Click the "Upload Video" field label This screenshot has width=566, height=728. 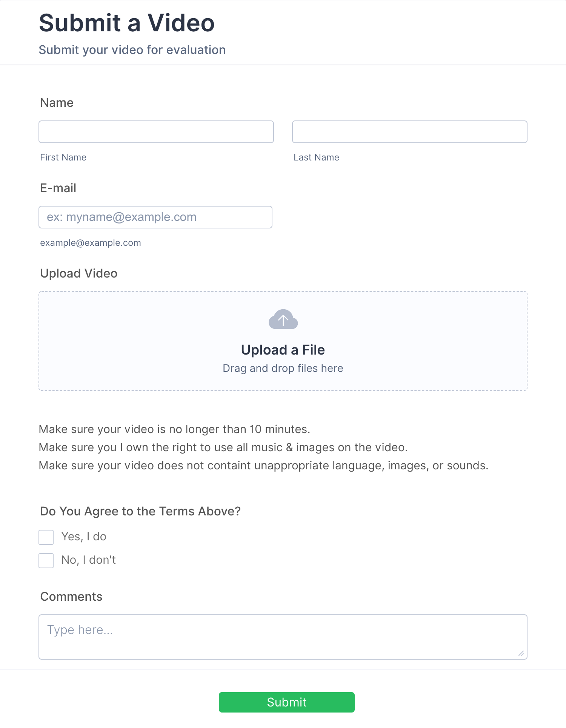click(79, 273)
